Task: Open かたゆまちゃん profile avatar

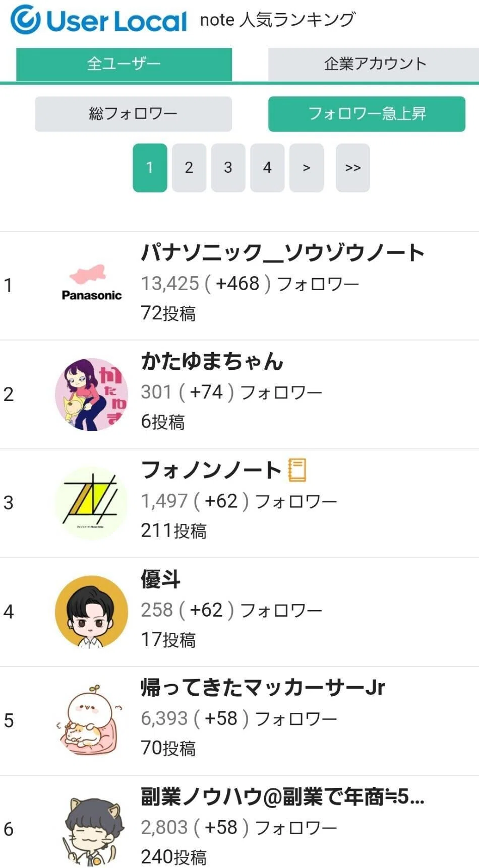Action: click(91, 394)
